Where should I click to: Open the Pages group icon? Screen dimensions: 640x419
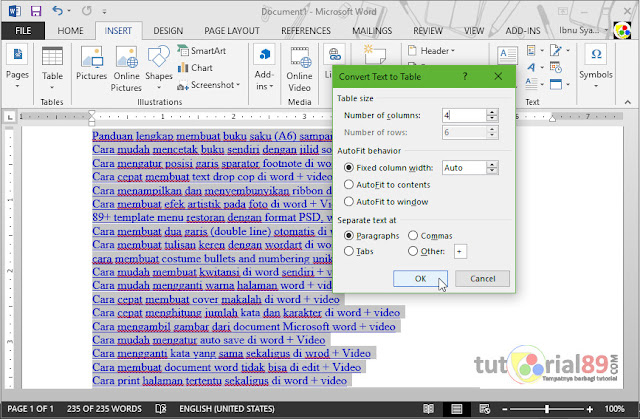tap(18, 54)
